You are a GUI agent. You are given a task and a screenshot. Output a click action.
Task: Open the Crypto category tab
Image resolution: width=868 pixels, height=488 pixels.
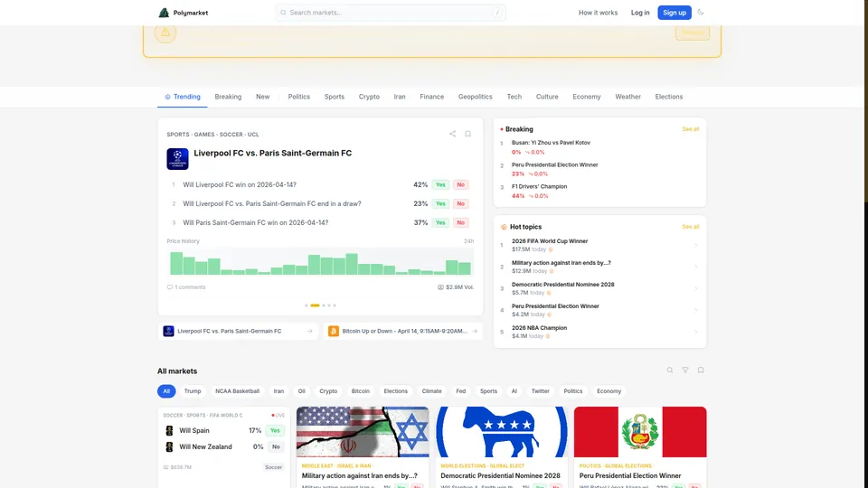[369, 97]
